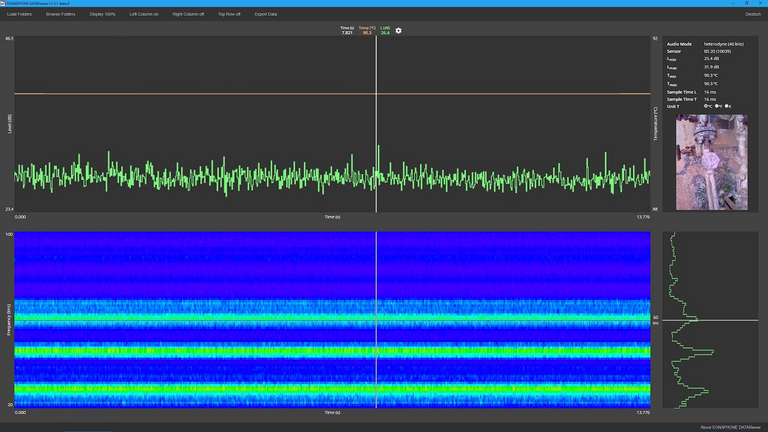Toggle Right Column off

(188, 14)
